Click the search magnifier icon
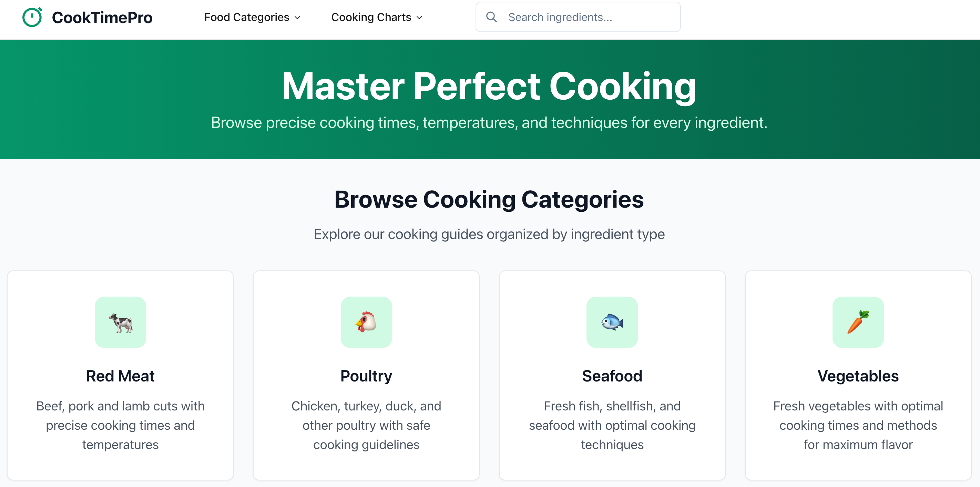This screenshot has height=487, width=980. point(491,17)
